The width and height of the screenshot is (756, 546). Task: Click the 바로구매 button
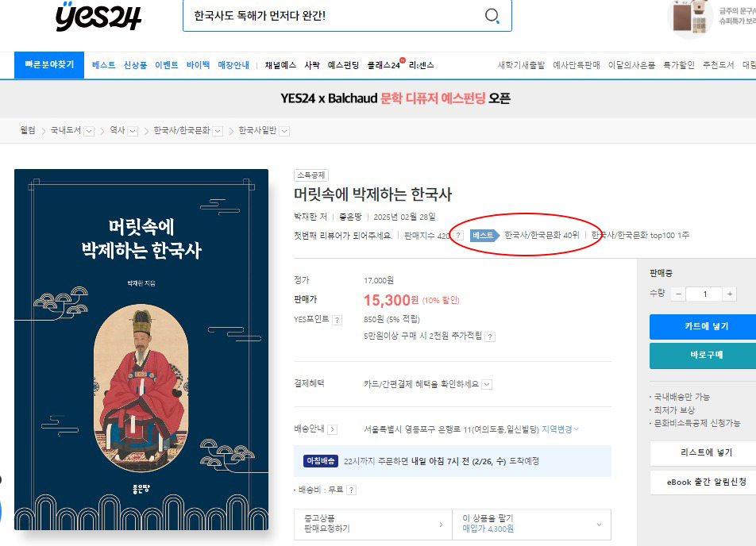(x=703, y=356)
